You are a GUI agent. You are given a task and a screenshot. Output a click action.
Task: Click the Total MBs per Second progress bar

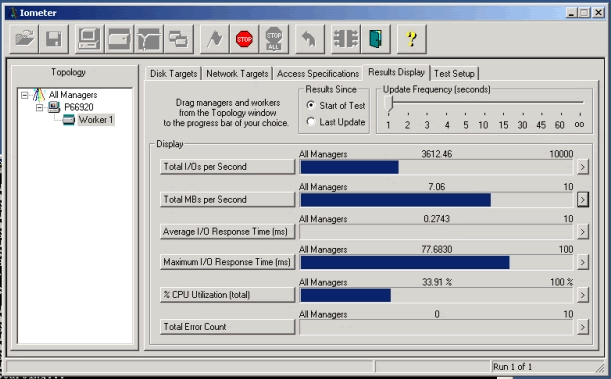[436, 200]
